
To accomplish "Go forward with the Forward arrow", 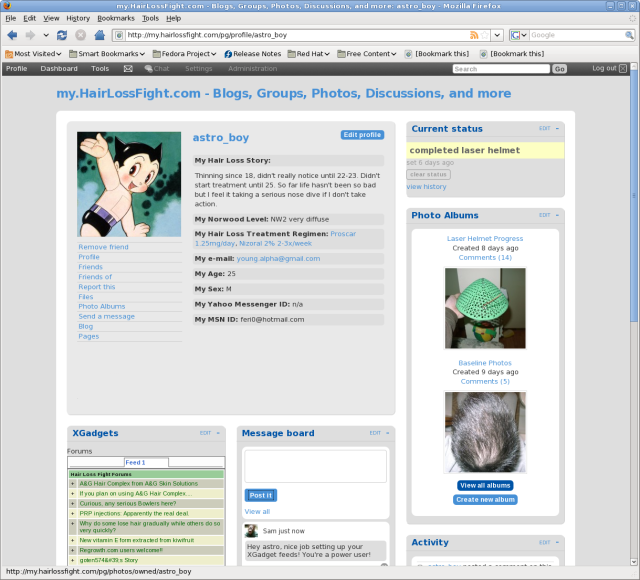I will [30, 35].
